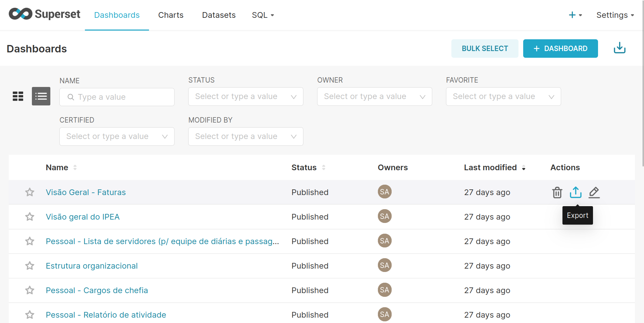Image resolution: width=644 pixels, height=323 pixels.
Task: Open the Datasets tab
Action: click(219, 15)
